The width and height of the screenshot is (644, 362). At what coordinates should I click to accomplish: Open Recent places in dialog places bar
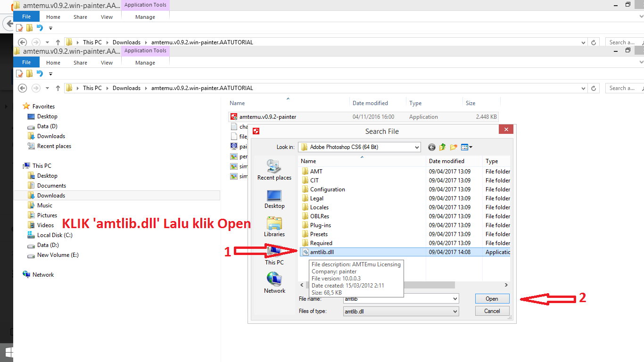(x=274, y=170)
